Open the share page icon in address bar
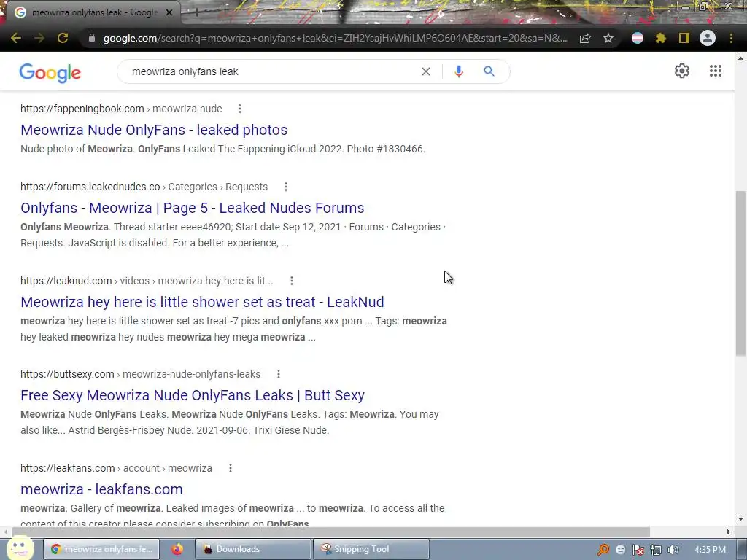Image resolution: width=747 pixels, height=560 pixels. coord(585,38)
